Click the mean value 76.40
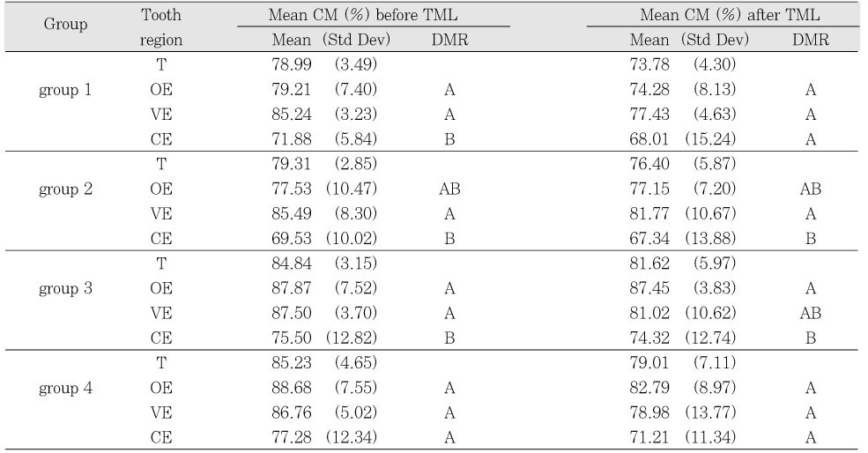Viewport: 868px width, 453px height. (x=648, y=164)
